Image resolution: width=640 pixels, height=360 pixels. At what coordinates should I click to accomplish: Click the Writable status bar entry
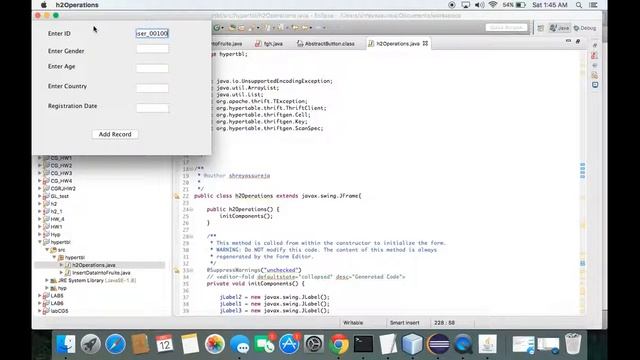pos(353,322)
